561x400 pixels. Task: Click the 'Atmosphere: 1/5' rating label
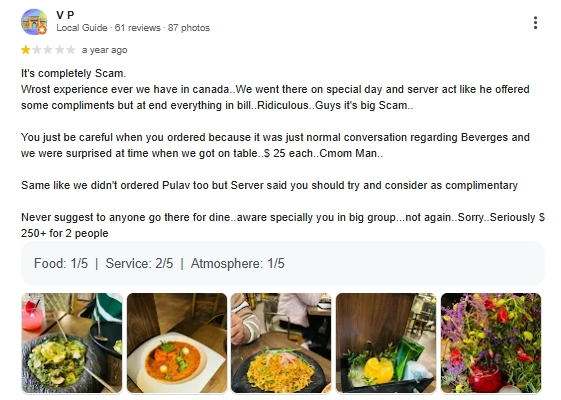tap(238, 264)
